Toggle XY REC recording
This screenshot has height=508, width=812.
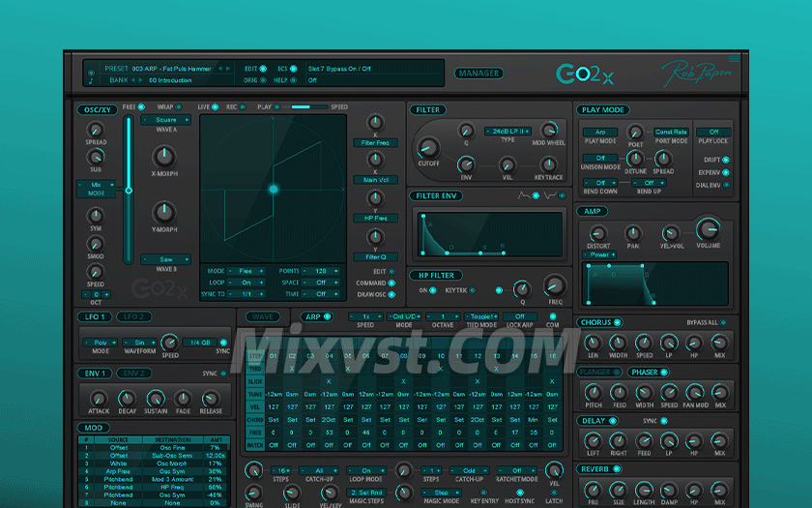(x=243, y=106)
